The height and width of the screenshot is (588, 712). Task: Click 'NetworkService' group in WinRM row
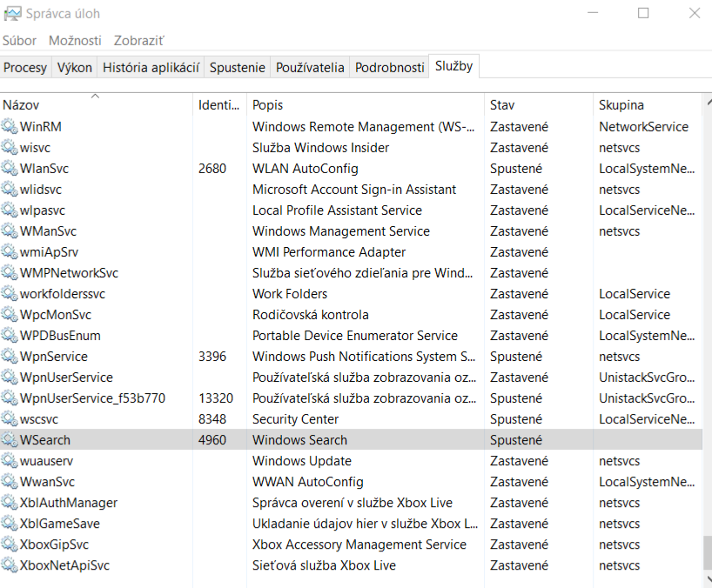click(x=643, y=127)
